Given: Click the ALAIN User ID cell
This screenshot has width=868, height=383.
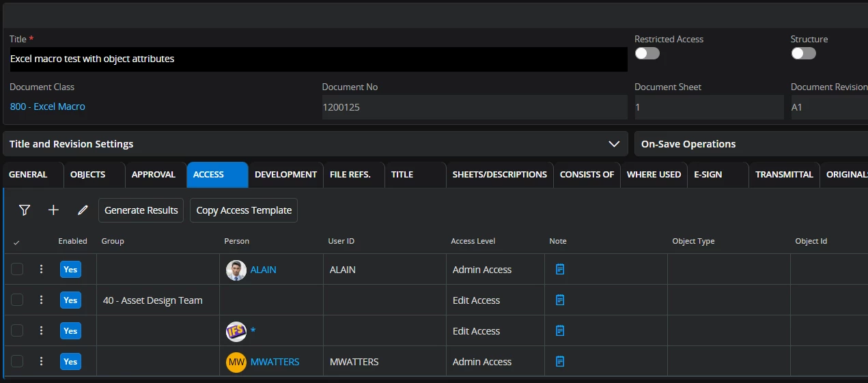Looking at the screenshot, I should coord(384,270).
